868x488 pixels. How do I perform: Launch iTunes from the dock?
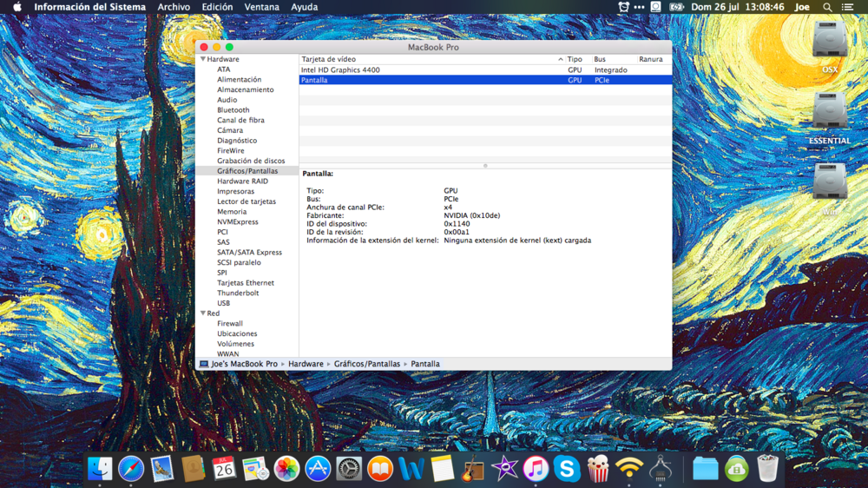pyautogui.click(x=536, y=469)
